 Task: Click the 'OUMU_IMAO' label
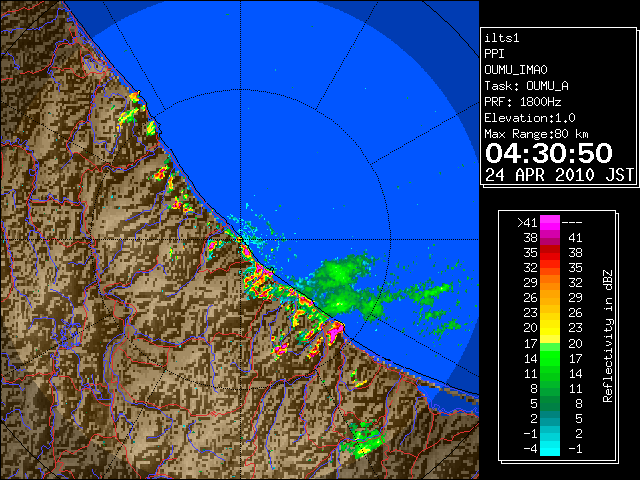516,70
